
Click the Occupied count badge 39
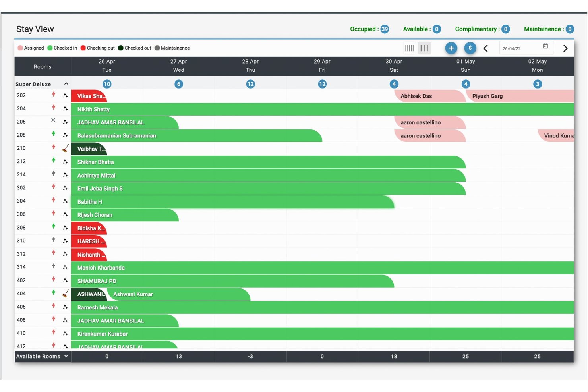point(385,29)
